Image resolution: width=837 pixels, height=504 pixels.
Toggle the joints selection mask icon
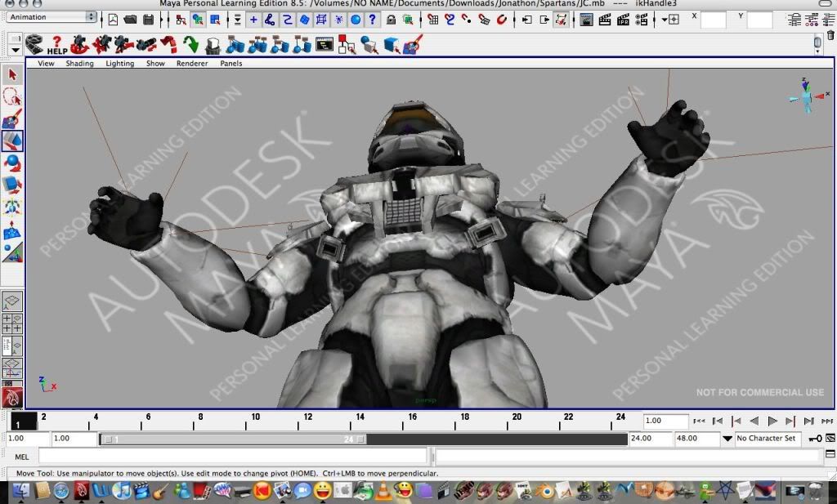270,20
